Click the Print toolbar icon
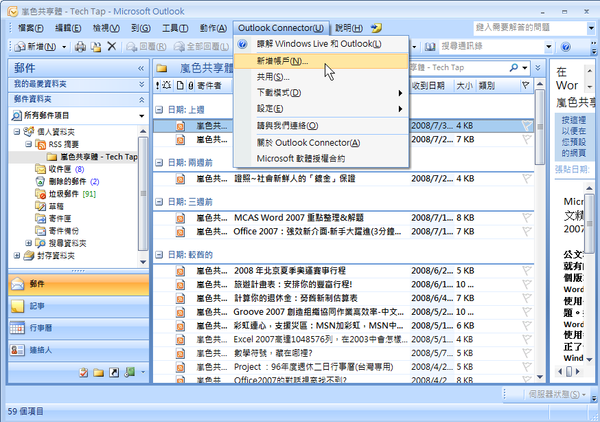This screenshot has height=422, width=600. pos(80,47)
